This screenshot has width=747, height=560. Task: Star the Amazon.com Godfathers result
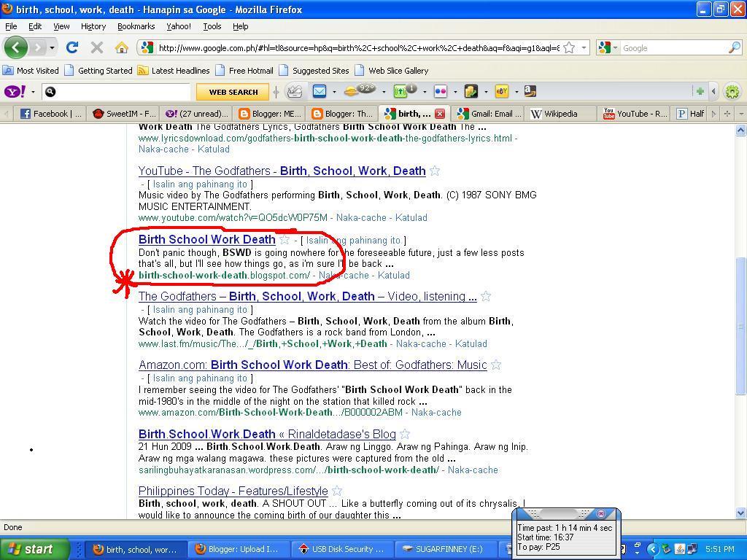(x=496, y=365)
